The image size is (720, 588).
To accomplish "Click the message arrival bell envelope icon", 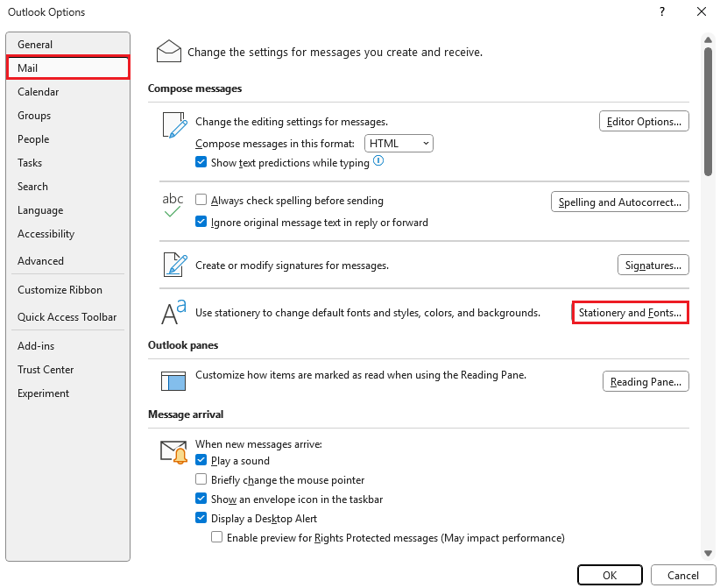I will coord(173,450).
